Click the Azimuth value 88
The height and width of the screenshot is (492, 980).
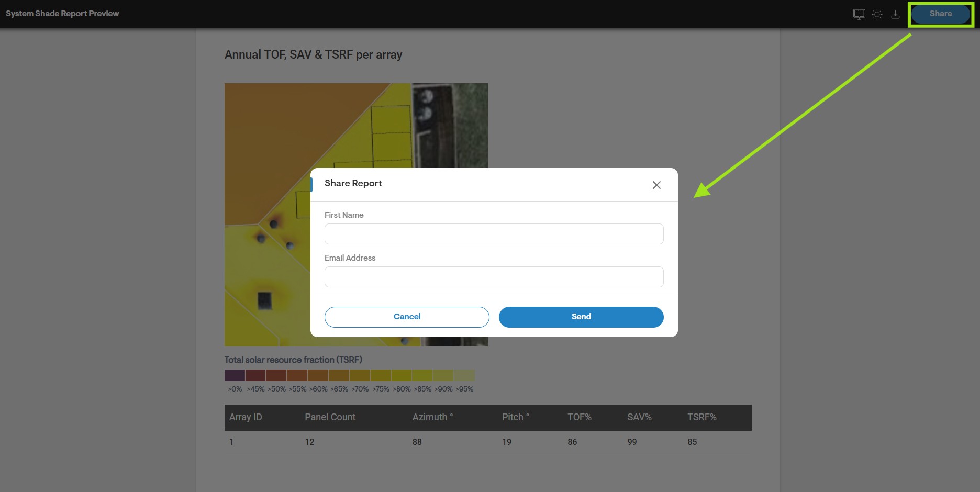(417, 442)
